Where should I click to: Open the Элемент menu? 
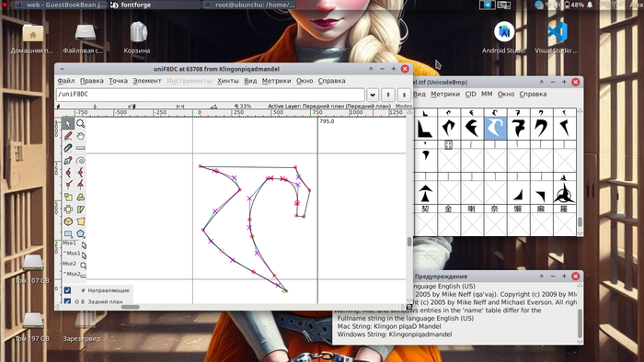(147, 81)
